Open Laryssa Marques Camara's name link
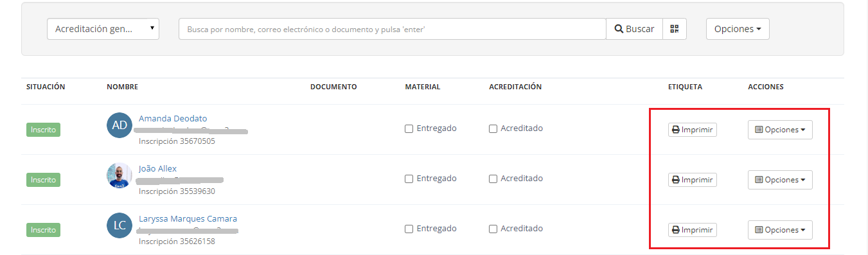 (x=188, y=218)
